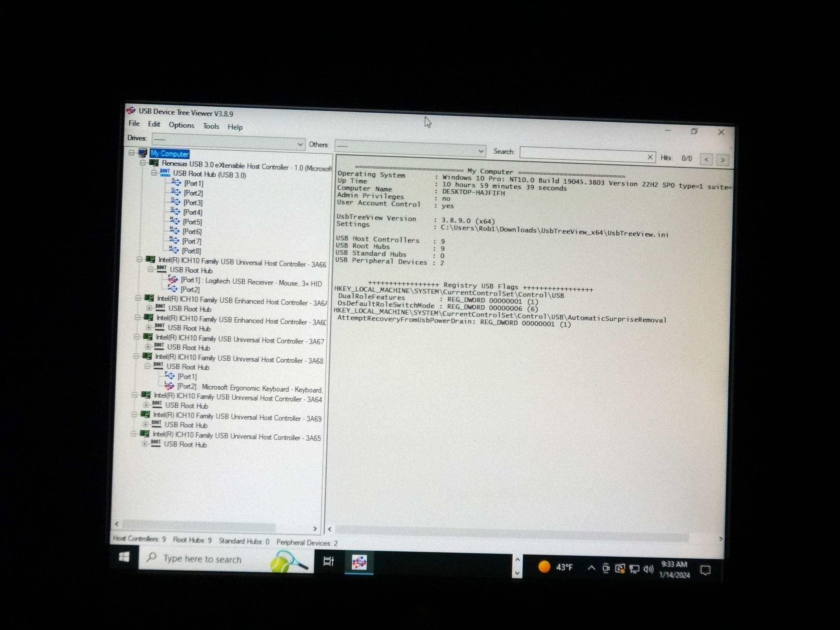Go to previous search hit
The width and height of the screenshot is (840, 630).
coord(706,159)
